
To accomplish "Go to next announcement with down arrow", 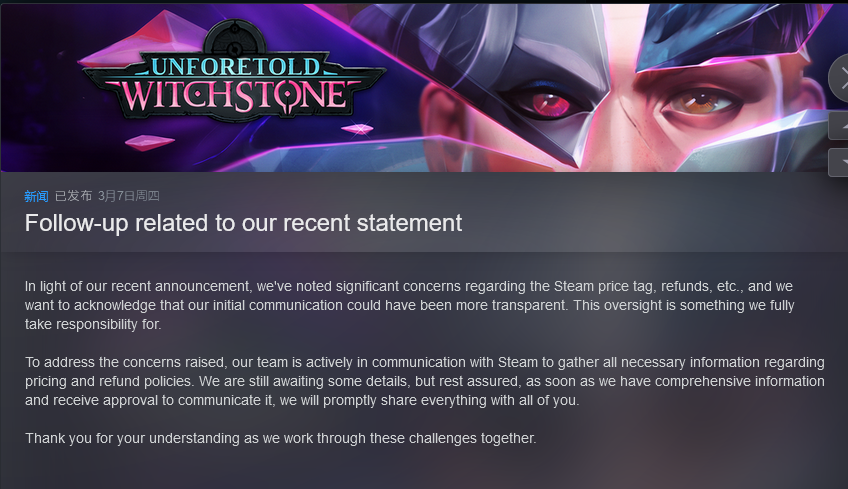I will tap(841, 162).
